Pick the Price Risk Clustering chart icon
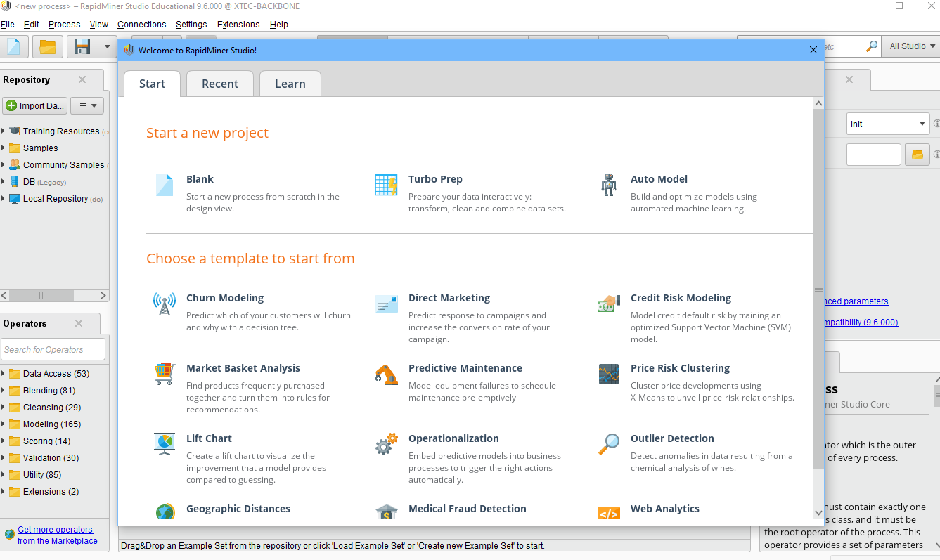940x560 pixels. coord(608,374)
